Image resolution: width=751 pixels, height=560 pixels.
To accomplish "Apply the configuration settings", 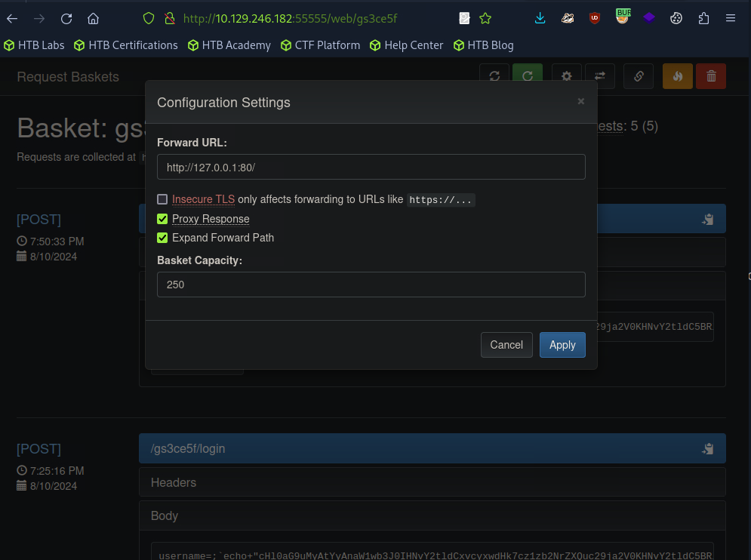I will 562,345.
